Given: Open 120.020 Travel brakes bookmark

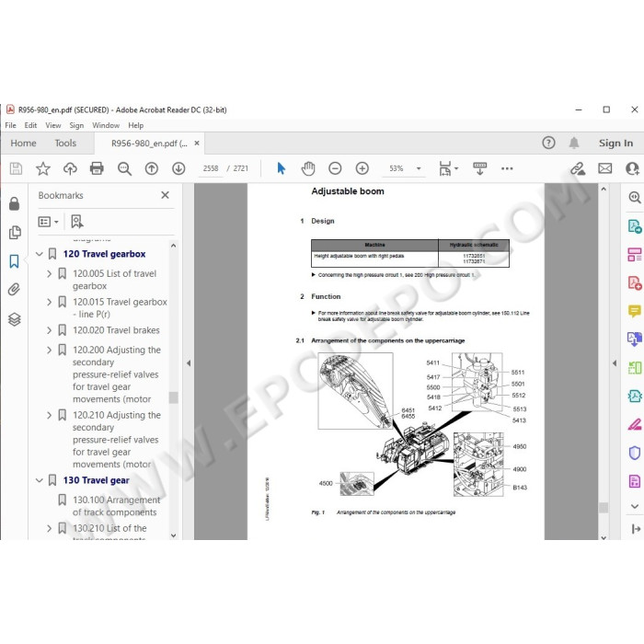Looking at the screenshot, I should (x=116, y=330).
